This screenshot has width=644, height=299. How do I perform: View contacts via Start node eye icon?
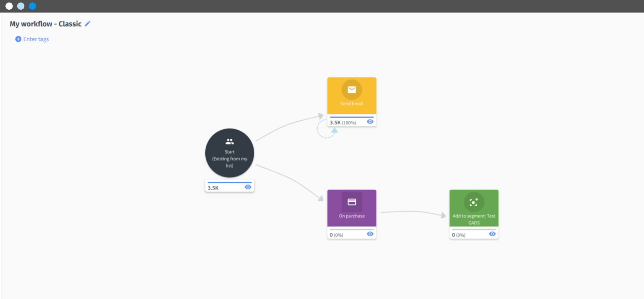(248, 187)
